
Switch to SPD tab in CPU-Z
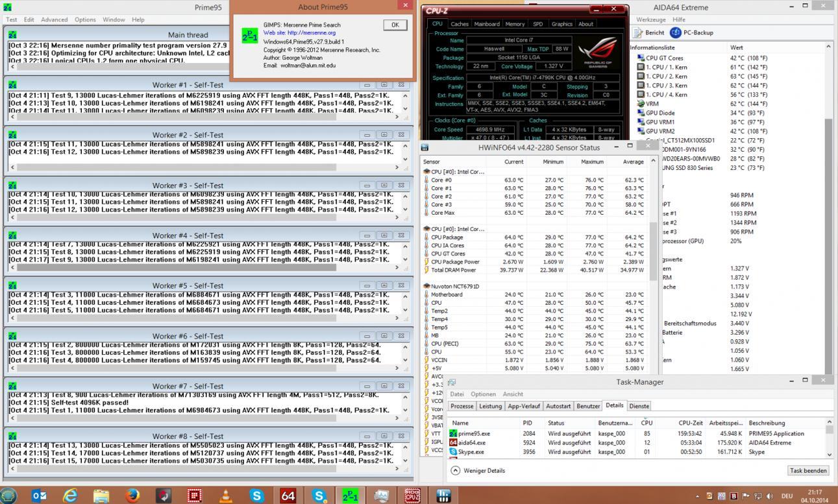pos(538,24)
